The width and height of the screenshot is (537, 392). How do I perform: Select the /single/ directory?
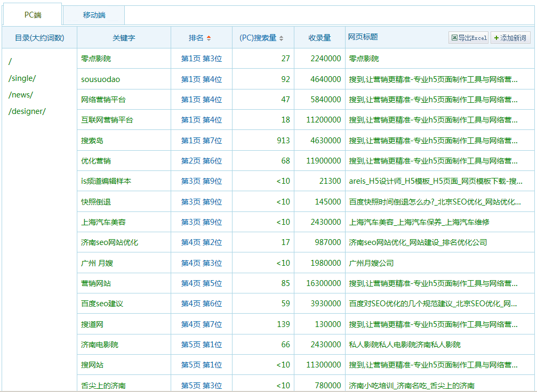pos(22,78)
